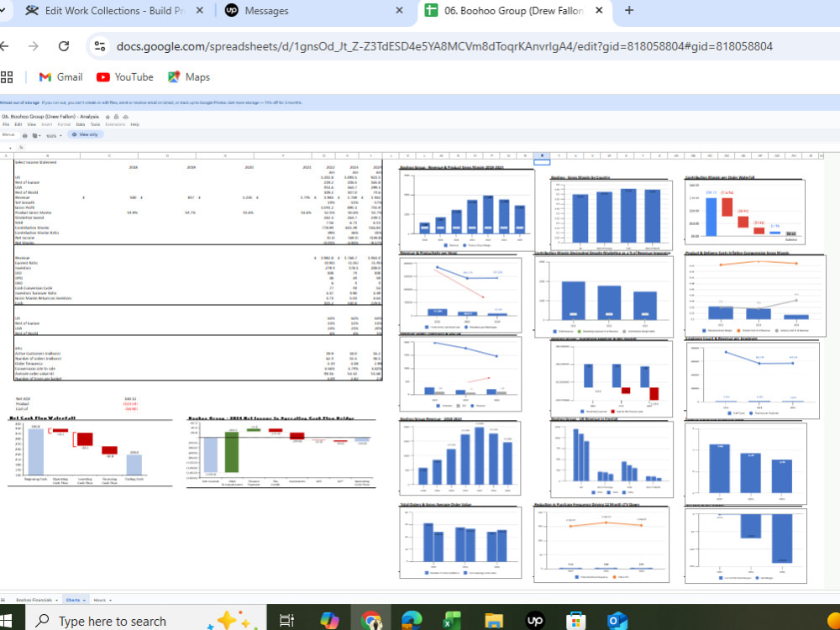Open the Maps bookmark
840x630 pixels.
(x=188, y=77)
